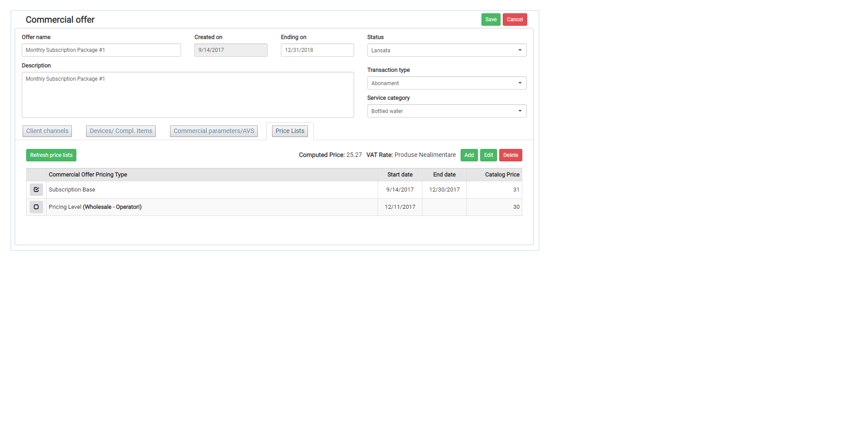
Task: Uncheck the Subscription Base row checkbox
Action: coord(36,190)
